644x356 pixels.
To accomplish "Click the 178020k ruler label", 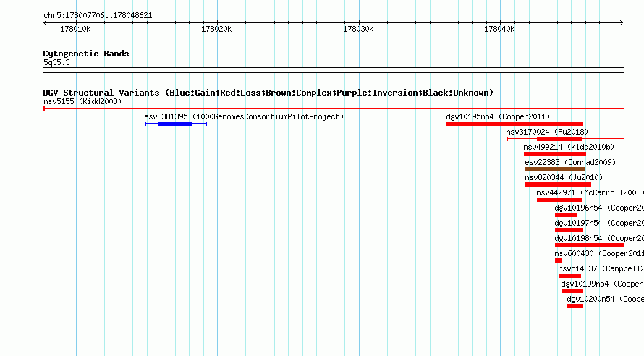I will (x=216, y=29).
